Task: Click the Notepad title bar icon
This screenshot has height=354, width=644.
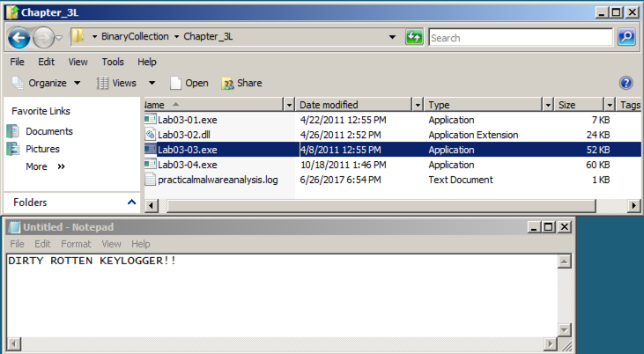Action: point(14,227)
